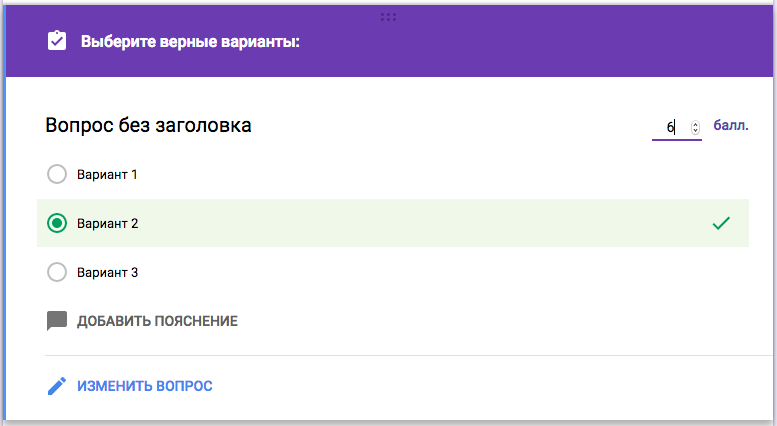Click the speech bubble feedback icon
The height and width of the screenshot is (426, 777).
tap(57, 320)
